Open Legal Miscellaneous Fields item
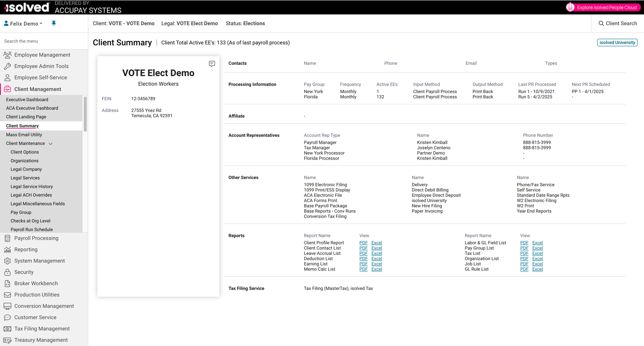 point(38,204)
